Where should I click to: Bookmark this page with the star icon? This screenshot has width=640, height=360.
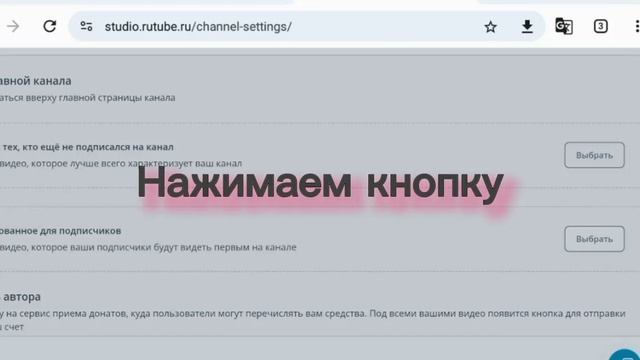(490, 27)
